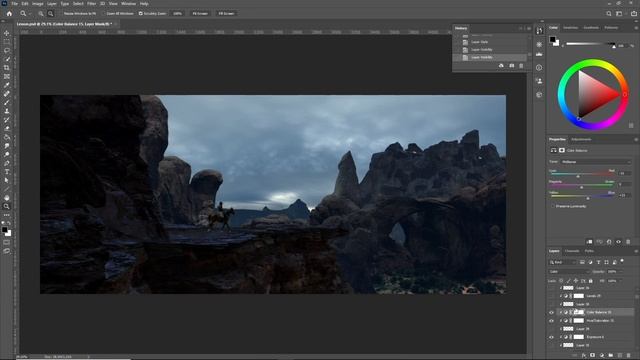Toggle Resize Windows to Fit checkbox
The image size is (640, 360).
tap(61, 13)
